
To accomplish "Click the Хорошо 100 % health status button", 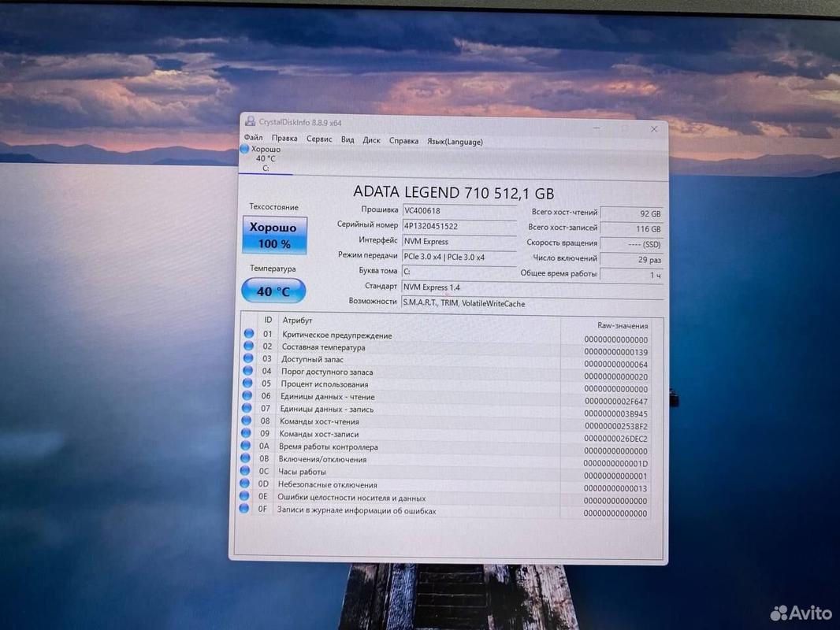I will [x=274, y=235].
